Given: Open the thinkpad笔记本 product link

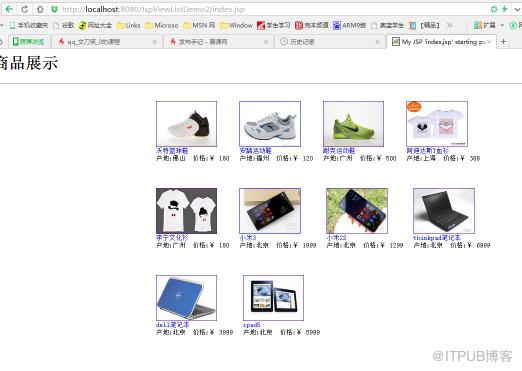Looking at the screenshot, I should pyautogui.click(x=437, y=238).
